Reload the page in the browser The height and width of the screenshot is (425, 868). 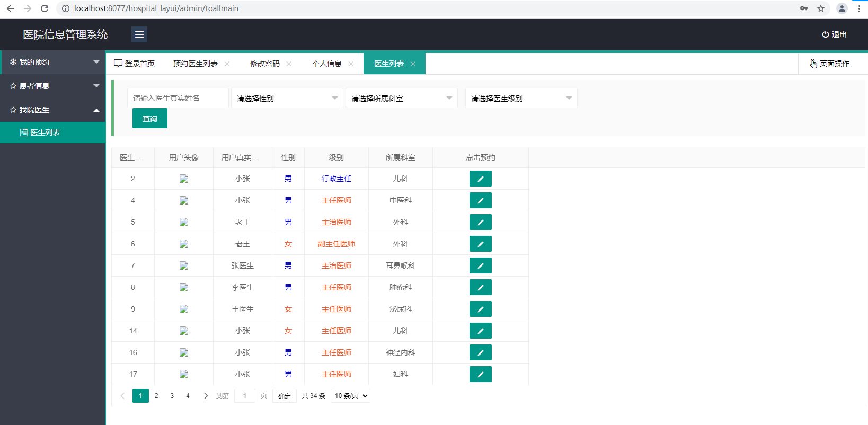coord(45,8)
